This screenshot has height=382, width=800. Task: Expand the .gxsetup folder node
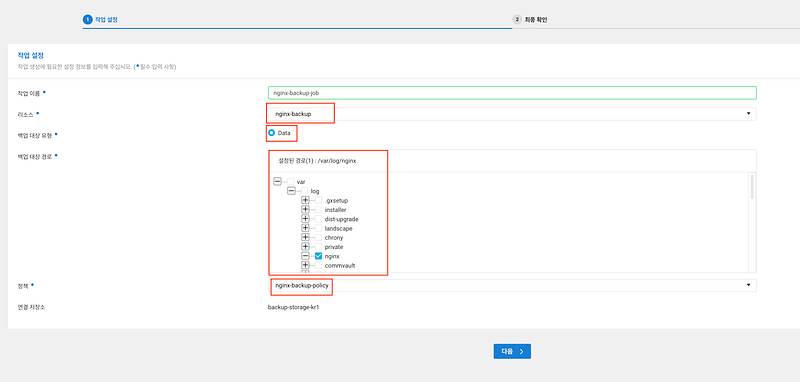coord(305,200)
